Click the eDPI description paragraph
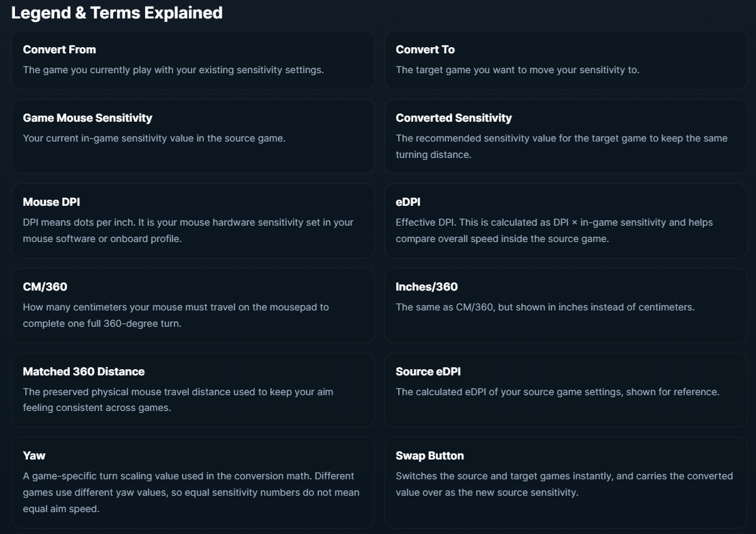Image resolution: width=756 pixels, height=534 pixels. click(x=553, y=230)
